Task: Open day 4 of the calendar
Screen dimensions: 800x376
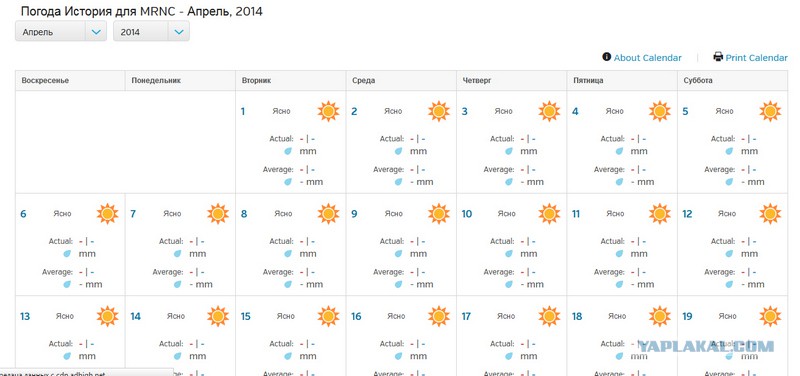Action: [x=575, y=111]
